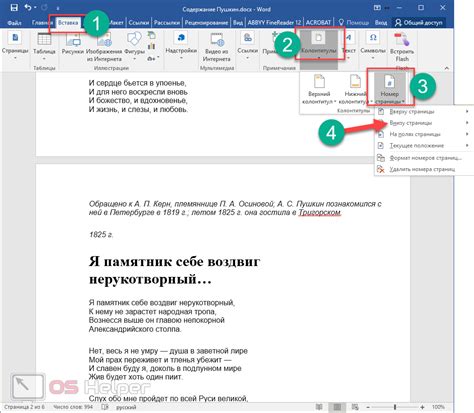Viewport: 474px width, 413px height.
Task: Click the chart icon beside Фигуры
Action: (152, 46)
